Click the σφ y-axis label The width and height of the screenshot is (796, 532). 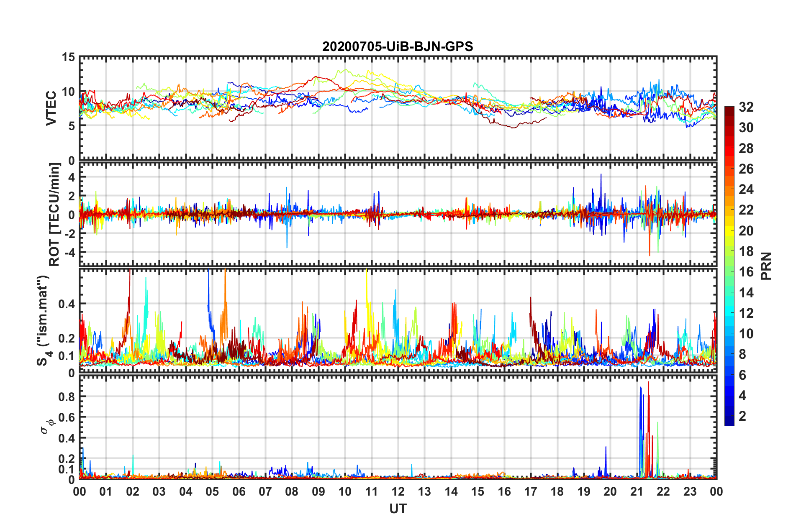[x=47, y=427]
